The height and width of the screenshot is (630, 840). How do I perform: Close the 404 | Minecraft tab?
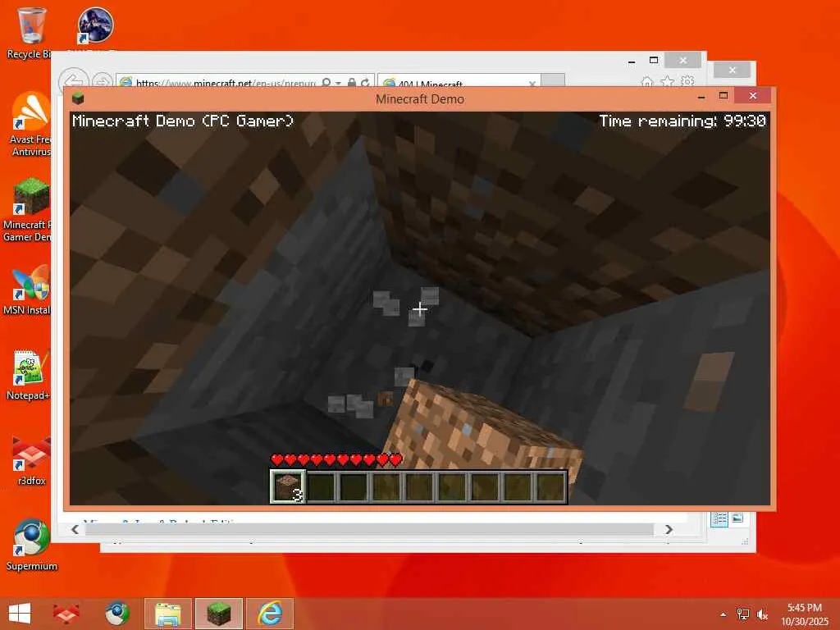point(532,84)
